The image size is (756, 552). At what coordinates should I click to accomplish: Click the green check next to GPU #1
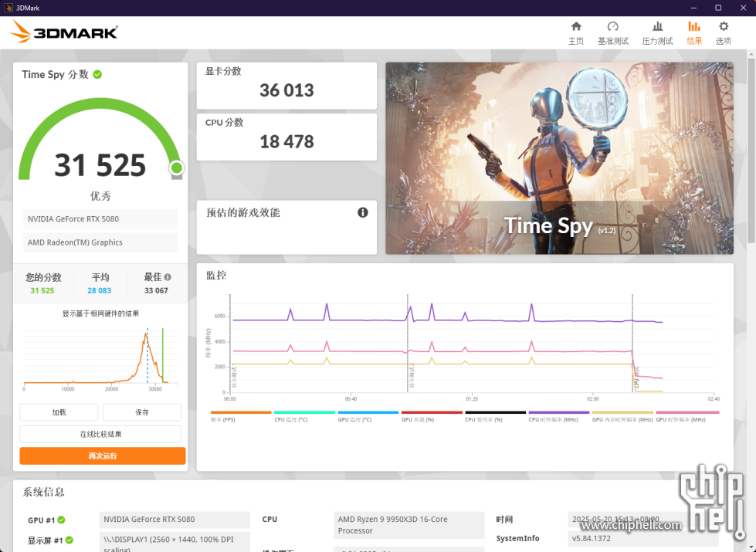(x=61, y=520)
